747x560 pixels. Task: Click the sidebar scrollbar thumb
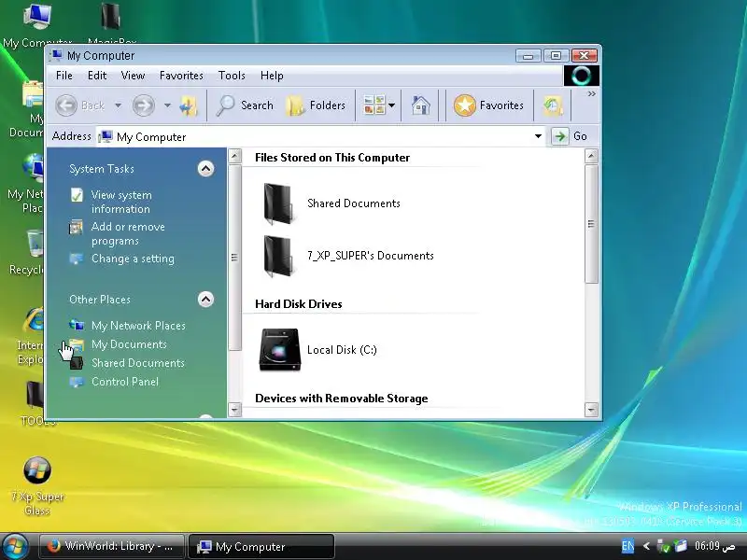(x=234, y=258)
